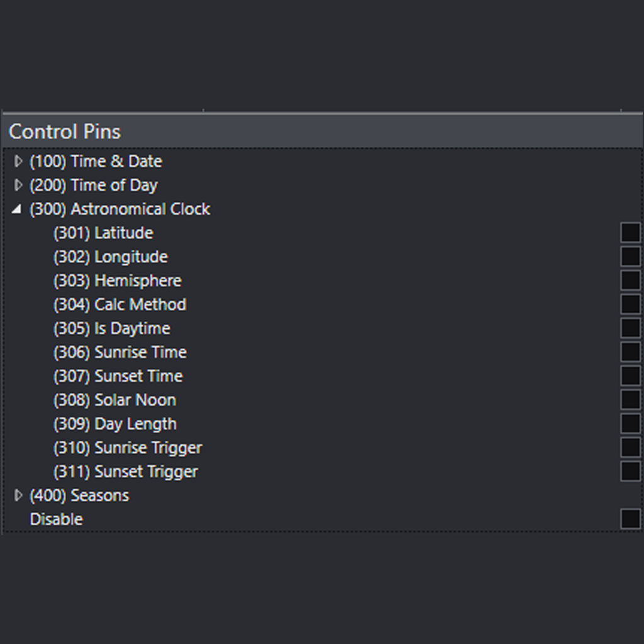Expand the (200) Time of Day group
Image resolution: width=644 pixels, height=644 pixels.
pos(17,185)
